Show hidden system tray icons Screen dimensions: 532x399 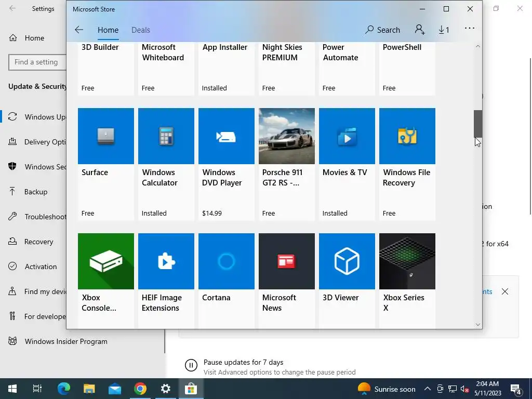(x=428, y=389)
